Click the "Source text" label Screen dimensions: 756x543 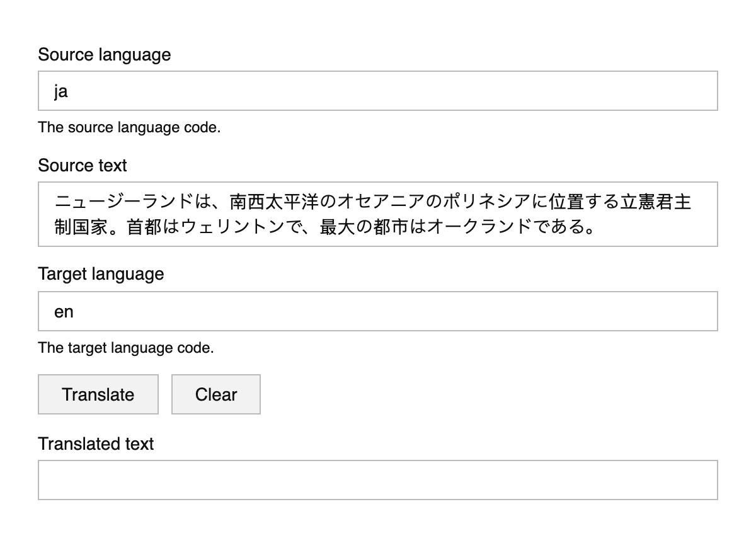[x=83, y=166]
